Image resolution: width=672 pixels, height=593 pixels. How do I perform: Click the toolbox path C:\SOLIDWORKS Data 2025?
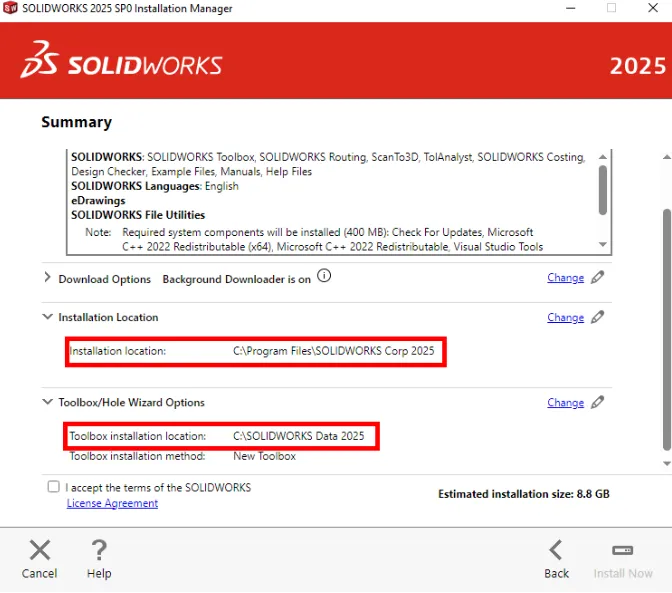298,436
